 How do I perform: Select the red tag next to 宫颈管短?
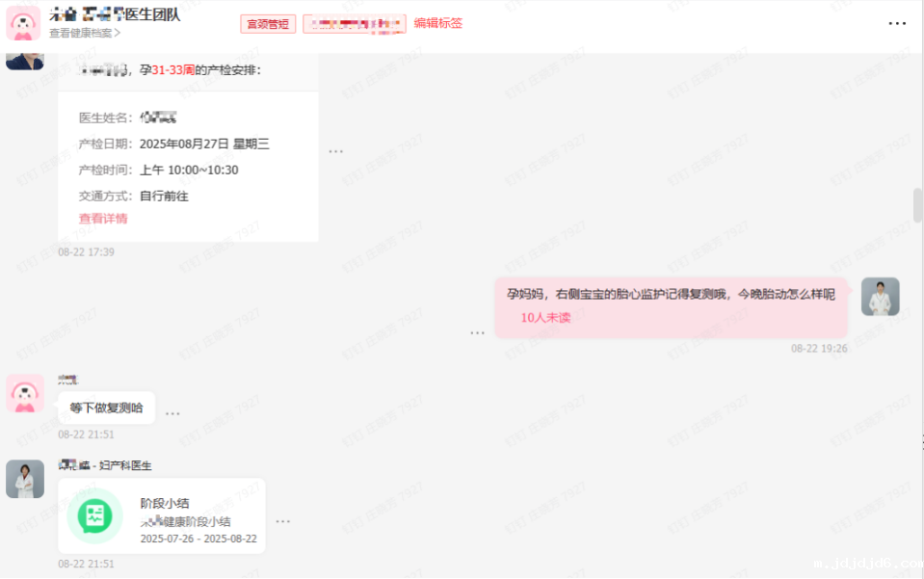[x=356, y=23]
